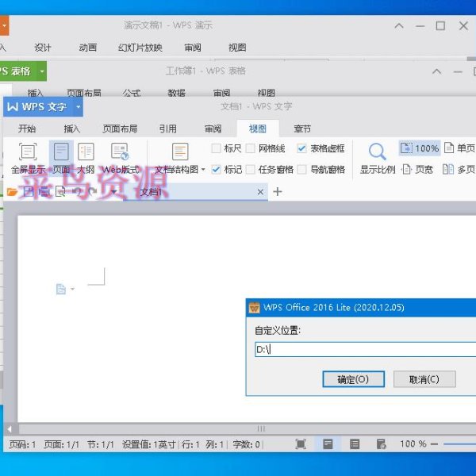Click the 自定义位置 path input field
Viewport: 476px width, 476px height.
click(x=366, y=349)
